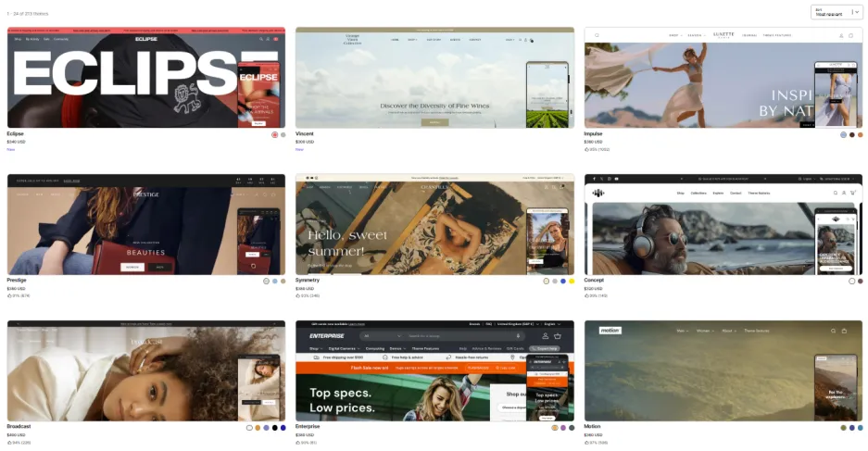Open the Eclipse theme name link

[18, 133]
